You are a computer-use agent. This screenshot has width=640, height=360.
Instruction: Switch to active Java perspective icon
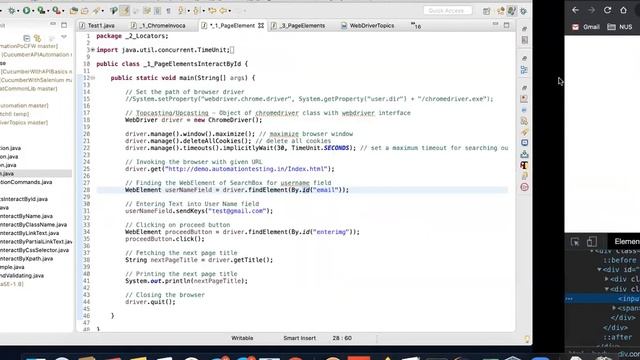pos(511,11)
